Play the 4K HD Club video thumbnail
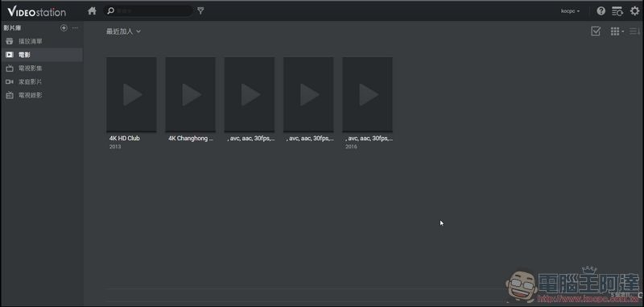The height and width of the screenshot is (307, 644). (131, 94)
